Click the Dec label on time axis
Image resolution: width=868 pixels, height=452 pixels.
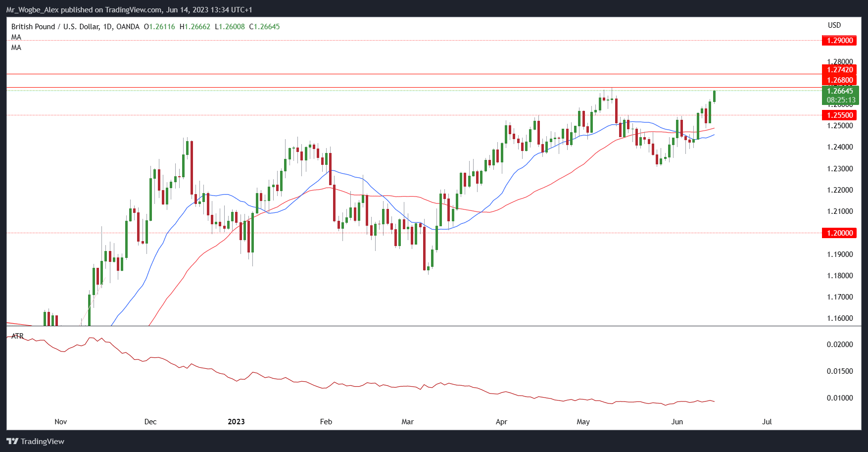150,422
